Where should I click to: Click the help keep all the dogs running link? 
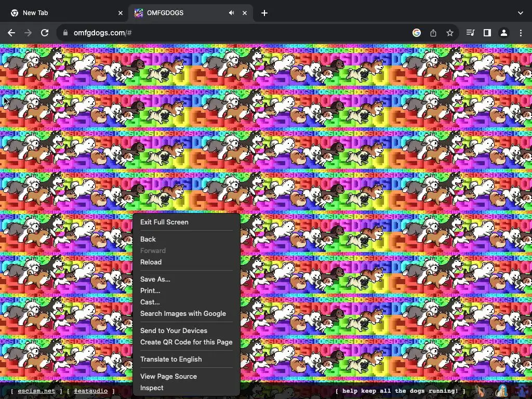coord(400,391)
